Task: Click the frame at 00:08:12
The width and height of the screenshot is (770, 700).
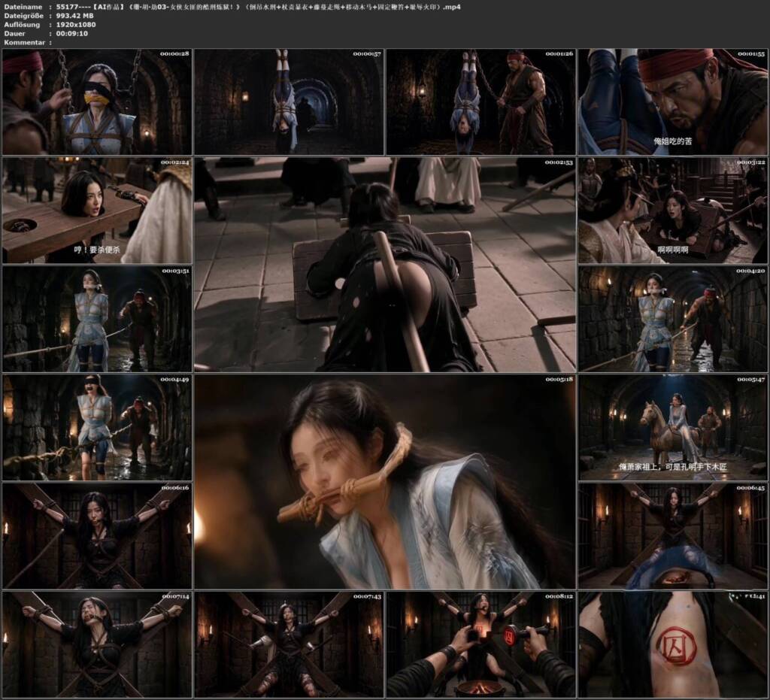Action: [x=481, y=644]
